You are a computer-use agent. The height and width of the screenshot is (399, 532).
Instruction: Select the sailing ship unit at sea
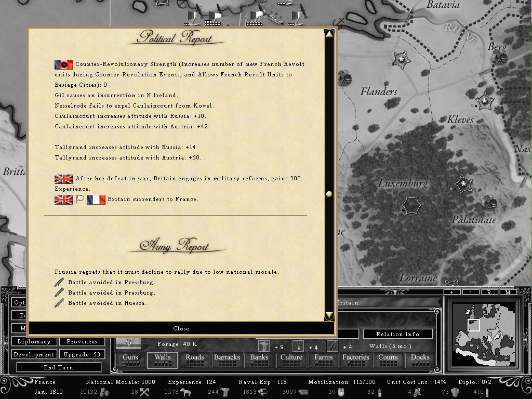275,19
